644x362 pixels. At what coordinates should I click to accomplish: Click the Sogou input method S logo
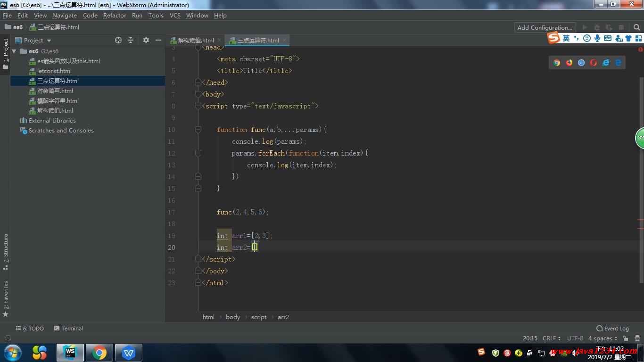click(554, 38)
